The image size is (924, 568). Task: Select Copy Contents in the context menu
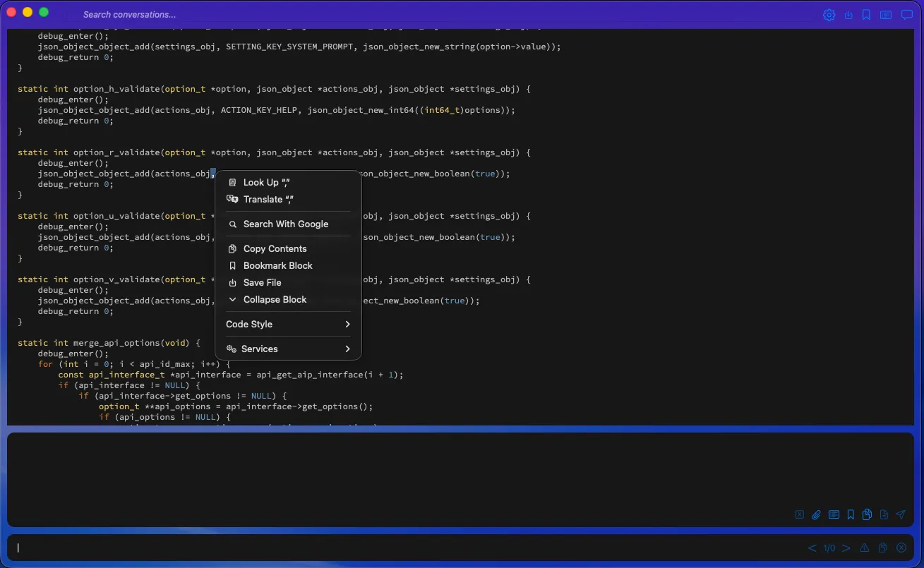(x=275, y=248)
